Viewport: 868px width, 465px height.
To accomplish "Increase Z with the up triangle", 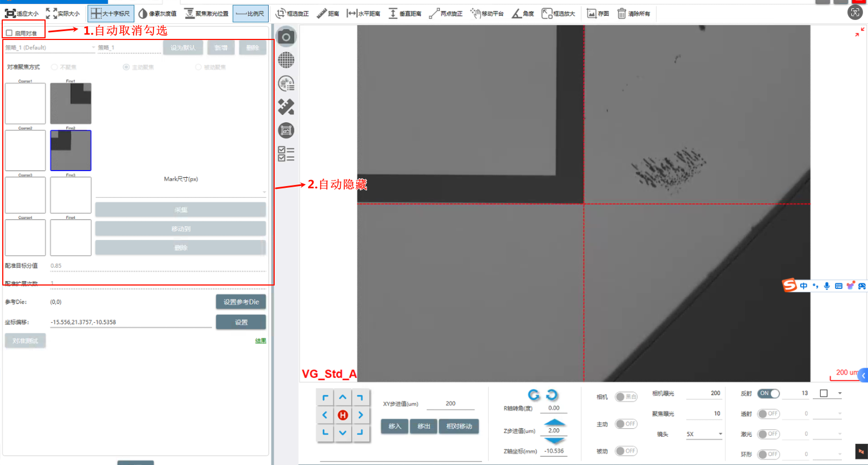I will (x=554, y=423).
